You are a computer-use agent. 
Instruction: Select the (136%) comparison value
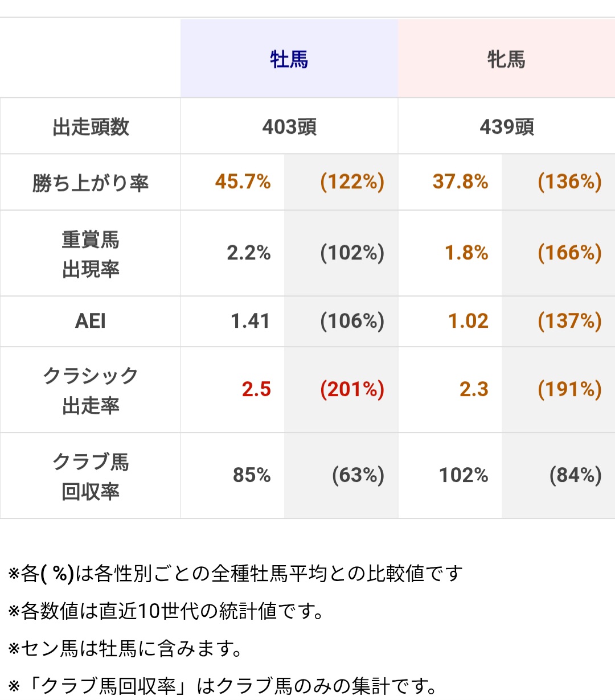(x=569, y=182)
